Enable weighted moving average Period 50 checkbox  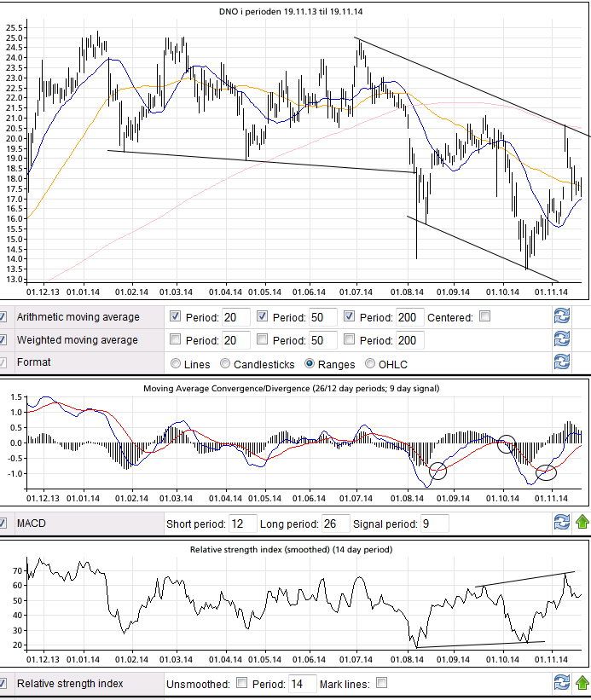point(263,339)
